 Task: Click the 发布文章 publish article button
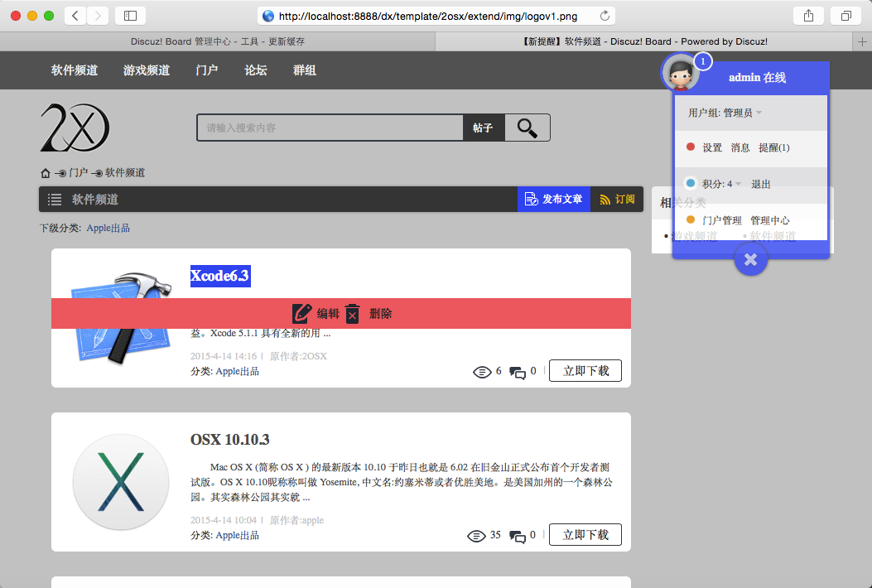click(x=554, y=199)
